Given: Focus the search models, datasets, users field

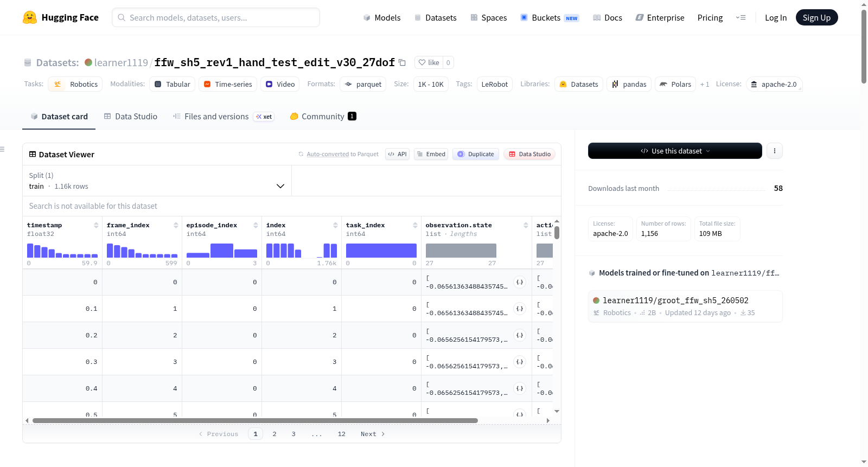Looking at the screenshot, I should (216, 17).
